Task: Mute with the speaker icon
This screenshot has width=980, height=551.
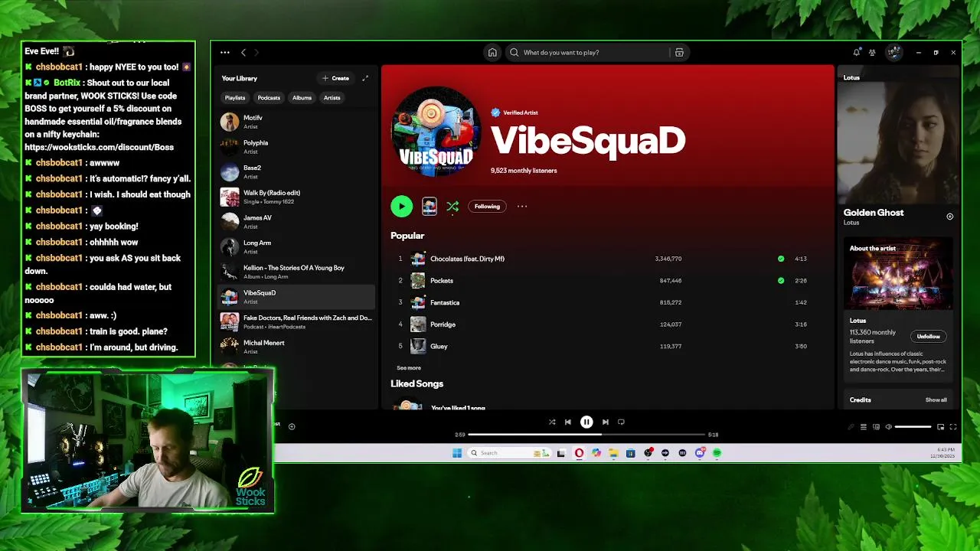Action: (888, 427)
